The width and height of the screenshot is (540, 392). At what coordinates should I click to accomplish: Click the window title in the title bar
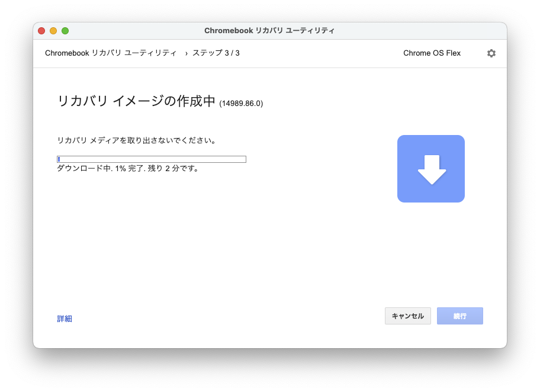pos(269,31)
